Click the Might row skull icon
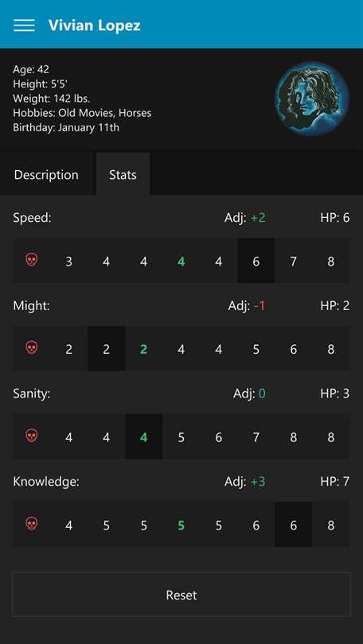 click(x=32, y=348)
